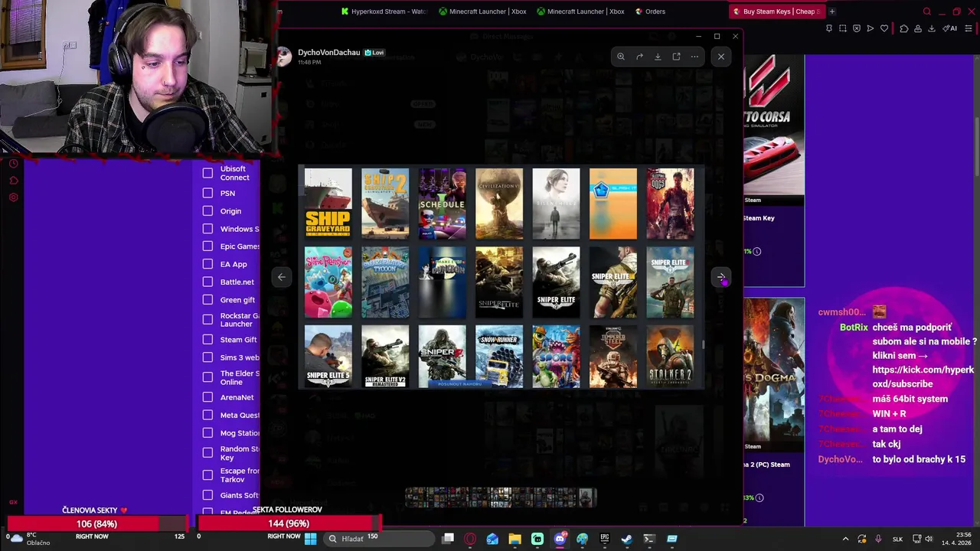
Task: Click the SnowRunner game cover
Action: coord(499,357)
